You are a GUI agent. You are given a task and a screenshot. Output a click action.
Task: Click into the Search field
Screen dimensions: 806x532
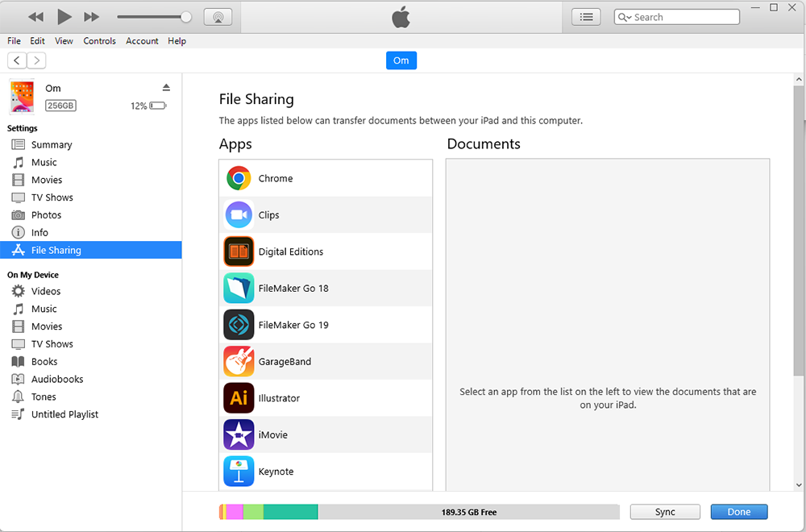click(x=676, y=17)
